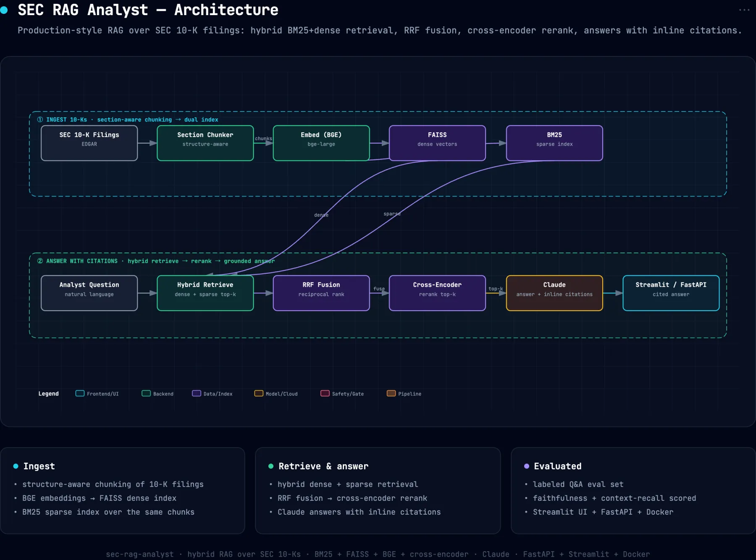The image size is (756, 560).
Task: Click the Frontend/UI legend swatch
Action: click(x=80, y=393)
